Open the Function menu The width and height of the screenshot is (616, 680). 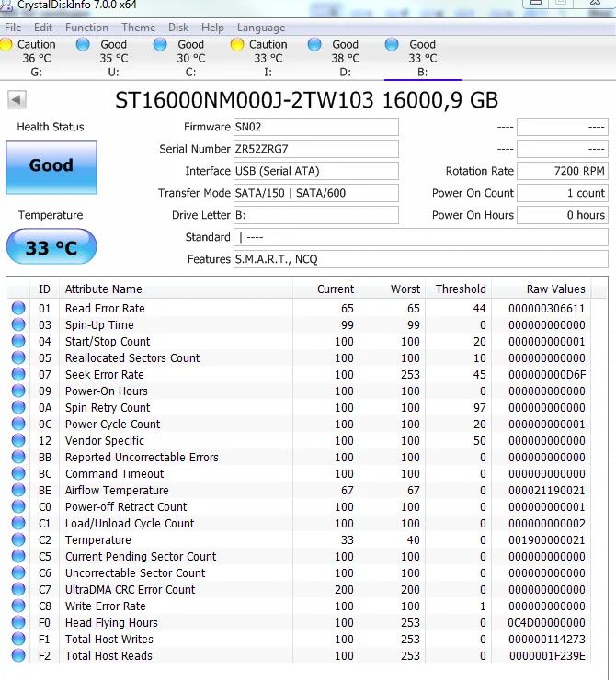[86, 28]
